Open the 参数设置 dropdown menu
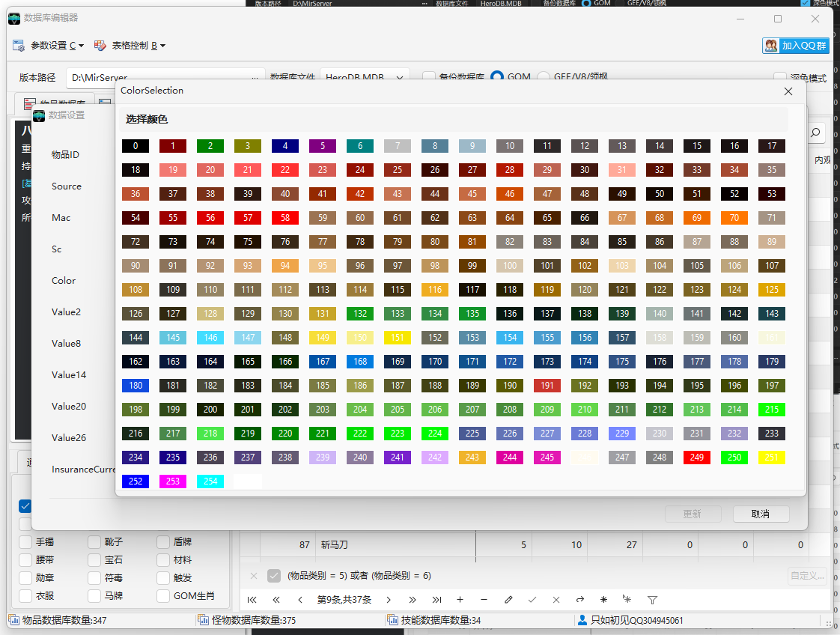 click(x=49, y=46)
